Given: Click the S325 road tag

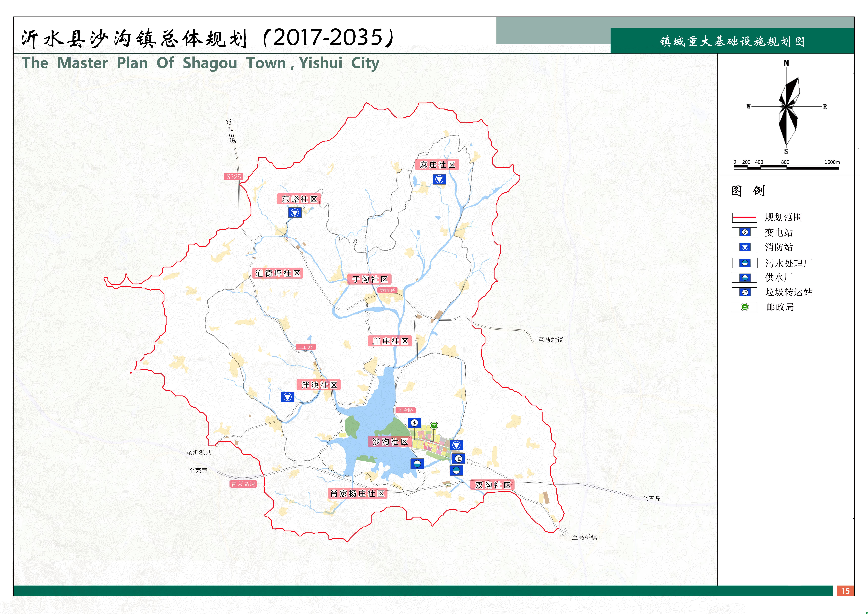Looking at the screenshot, I should pos(234,177).
